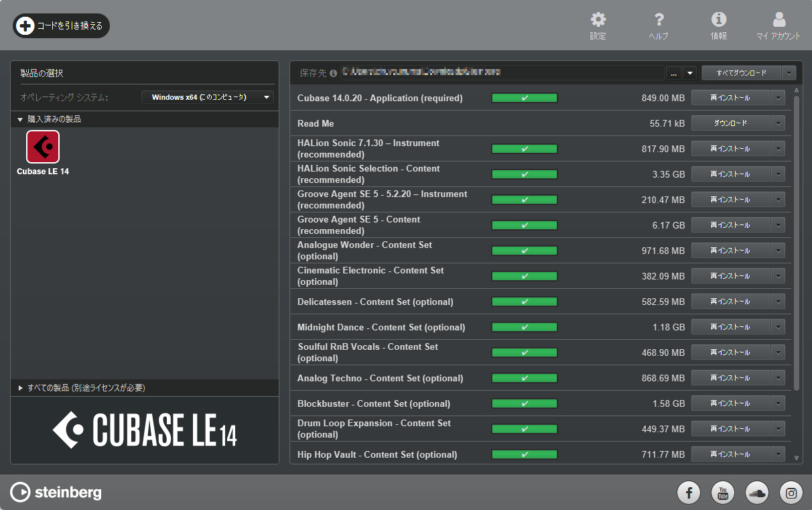The height and width of the screenshot is (510, 812).
Task: Reinstall HALion Sonic 7.1.30 Instrument
Action: click(x=731, y=149)
